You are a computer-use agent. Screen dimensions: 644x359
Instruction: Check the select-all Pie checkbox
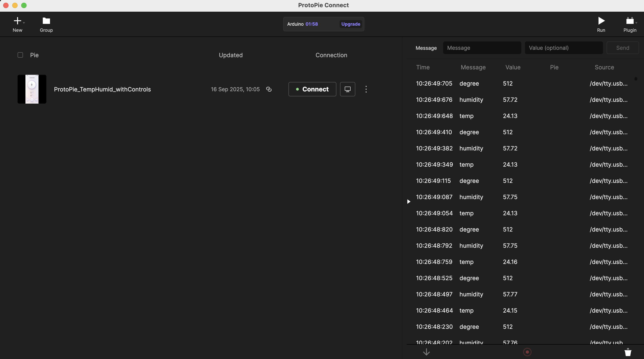[x=20, y=55]
